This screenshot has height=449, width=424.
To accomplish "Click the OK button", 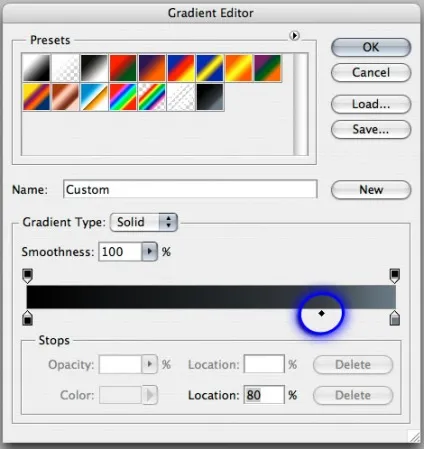I will point(371,47).
